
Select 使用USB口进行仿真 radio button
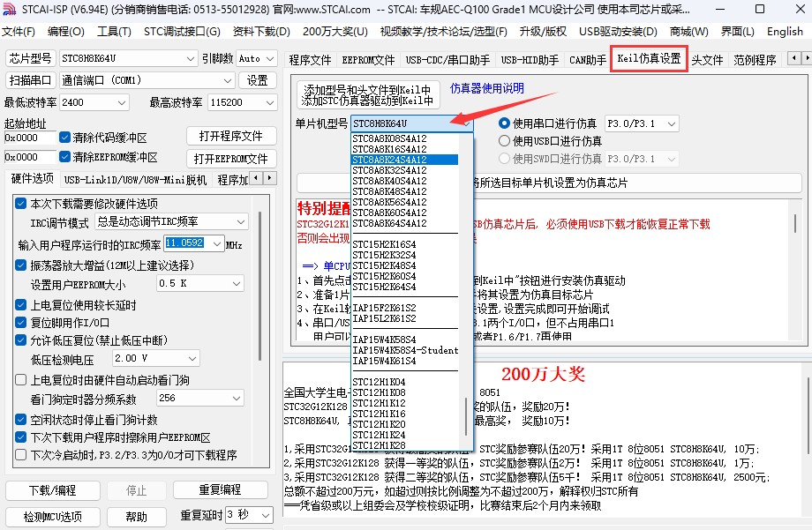click(504, 141)
